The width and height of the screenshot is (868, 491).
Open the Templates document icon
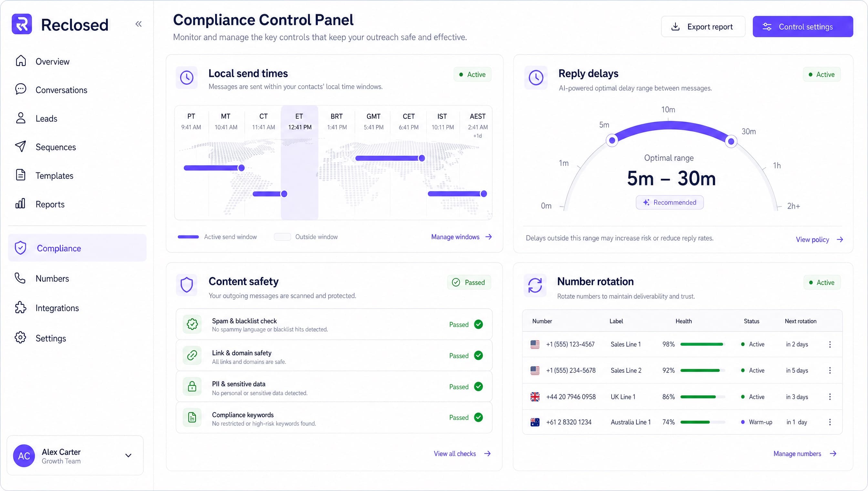21,175
